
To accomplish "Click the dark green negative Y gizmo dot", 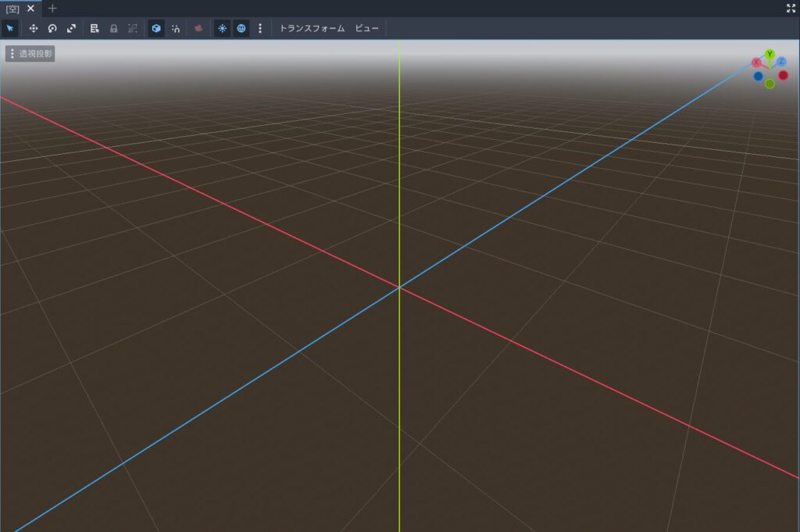I will click(770, 84).
